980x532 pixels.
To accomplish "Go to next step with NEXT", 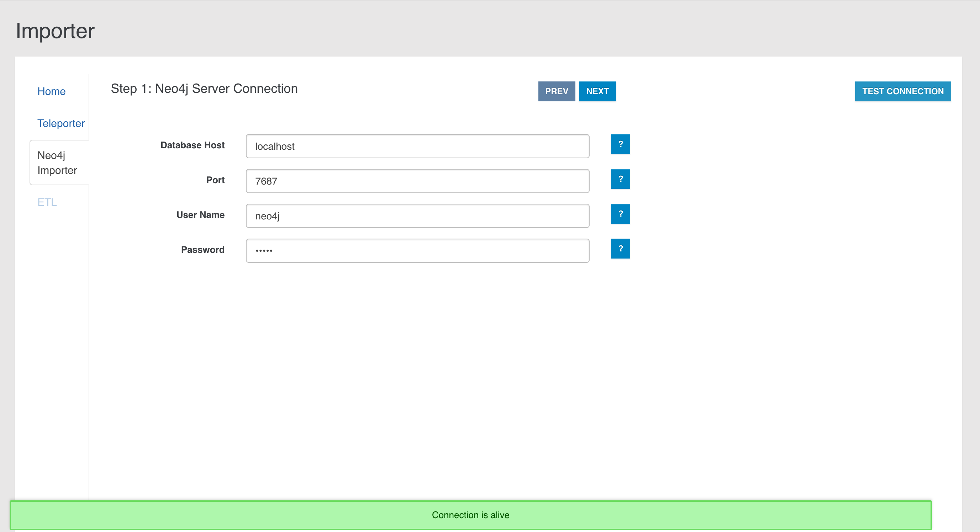I will [597, 91].
